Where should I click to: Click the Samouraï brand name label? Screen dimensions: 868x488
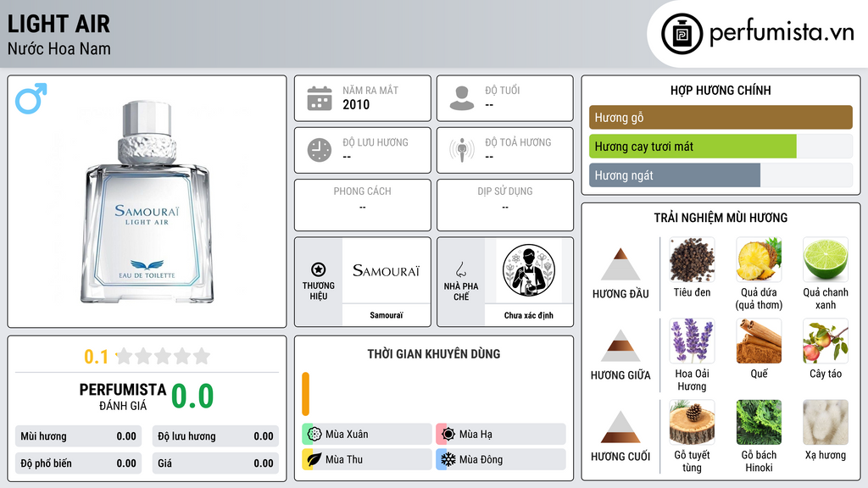387,315
